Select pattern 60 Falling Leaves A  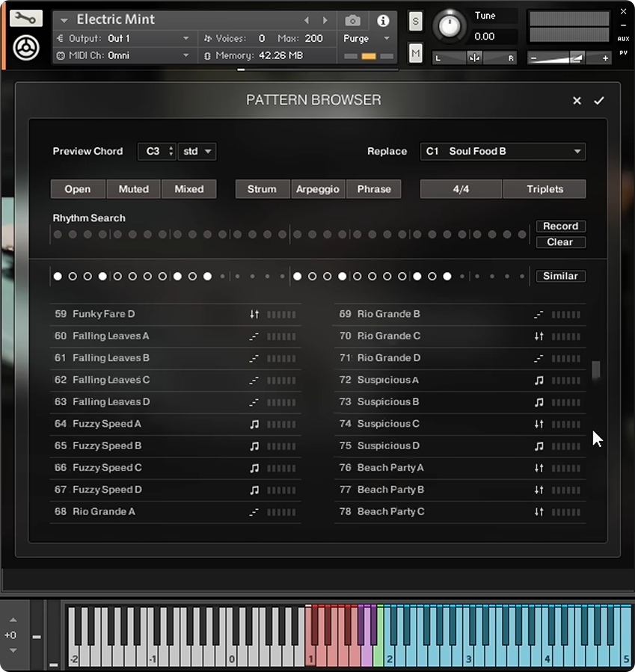tap(175, 336)
